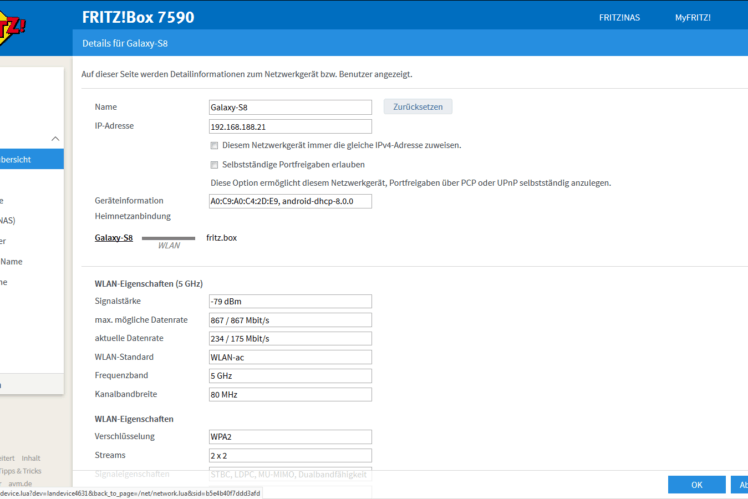Click the Name field containing Galaxy-S8
This screenshot has height=499, width=748.
coord(290,107)
